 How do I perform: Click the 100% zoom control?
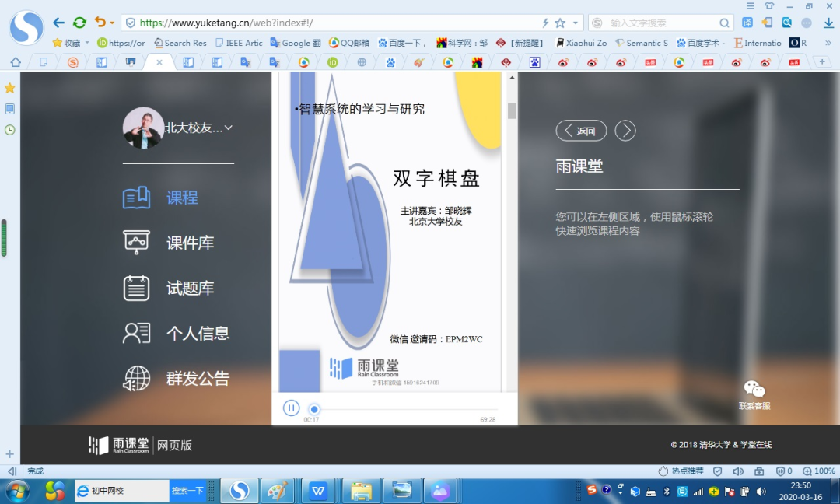(x=819, y=471)
